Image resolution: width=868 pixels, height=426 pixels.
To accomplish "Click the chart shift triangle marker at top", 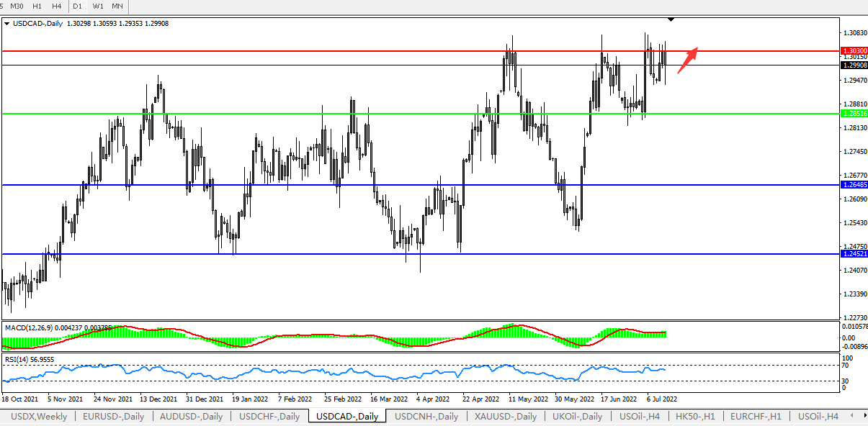I will [671, 19].
